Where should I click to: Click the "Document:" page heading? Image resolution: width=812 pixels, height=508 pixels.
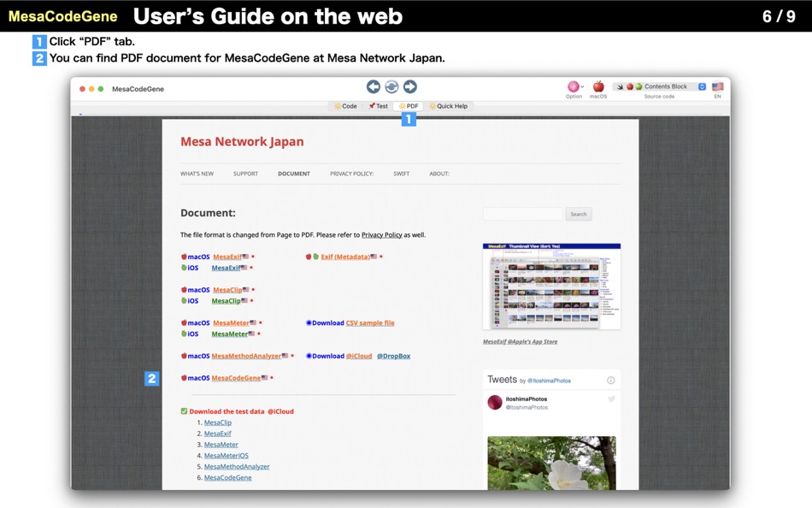click(x=208, y=213)
